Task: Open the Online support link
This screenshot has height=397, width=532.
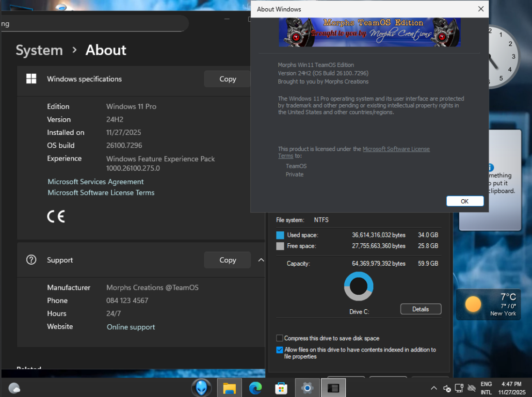Action: (x=131, y=327)
